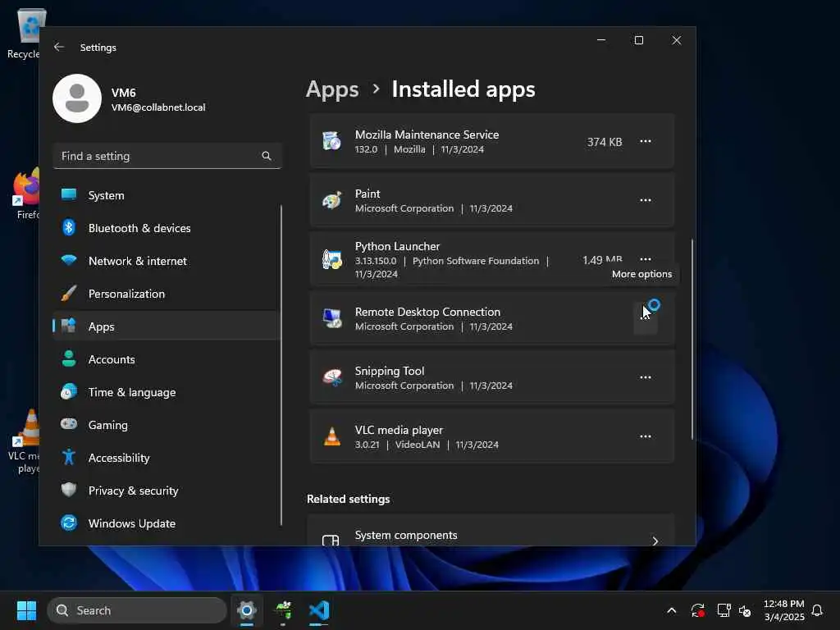Open more options for Paint

point(646,200)
